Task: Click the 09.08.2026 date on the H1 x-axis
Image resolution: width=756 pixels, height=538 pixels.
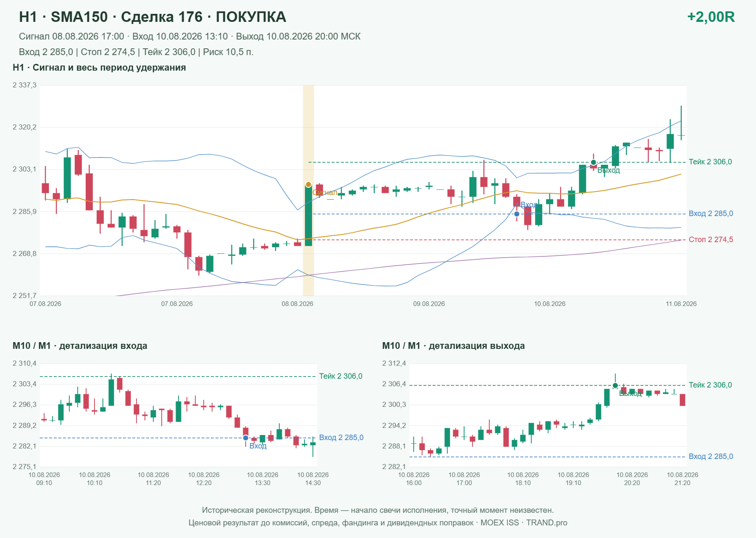Action: tap(429, 304)
